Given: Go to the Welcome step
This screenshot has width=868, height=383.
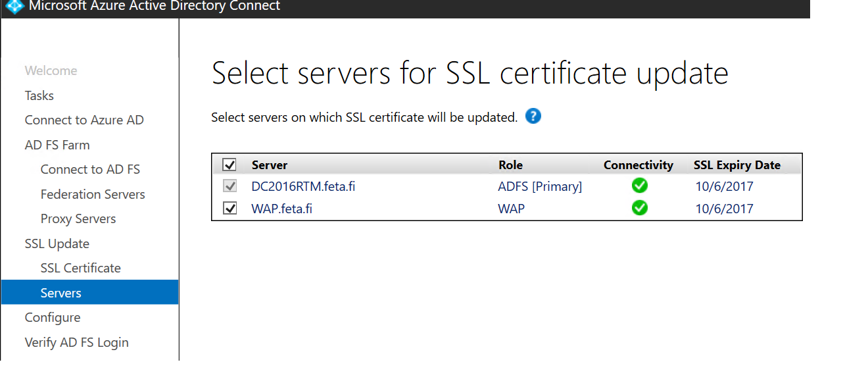Looking at the screenshot, I should tap(51, 70).
